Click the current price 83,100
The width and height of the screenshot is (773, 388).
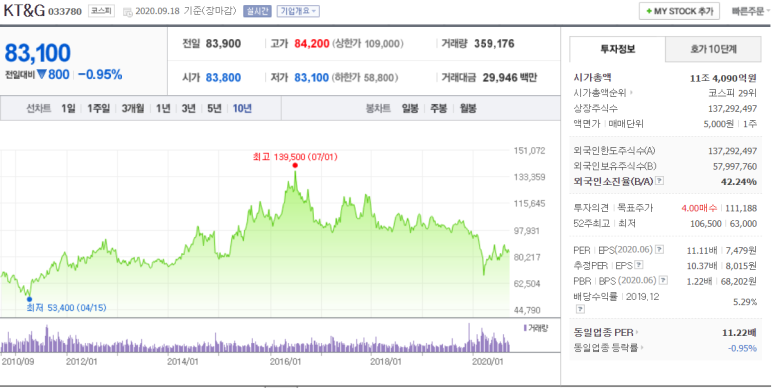[x=38, y=53]
